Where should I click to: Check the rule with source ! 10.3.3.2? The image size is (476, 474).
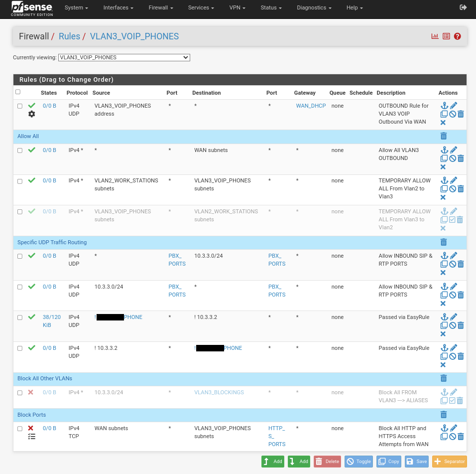[x=20, y=348]
